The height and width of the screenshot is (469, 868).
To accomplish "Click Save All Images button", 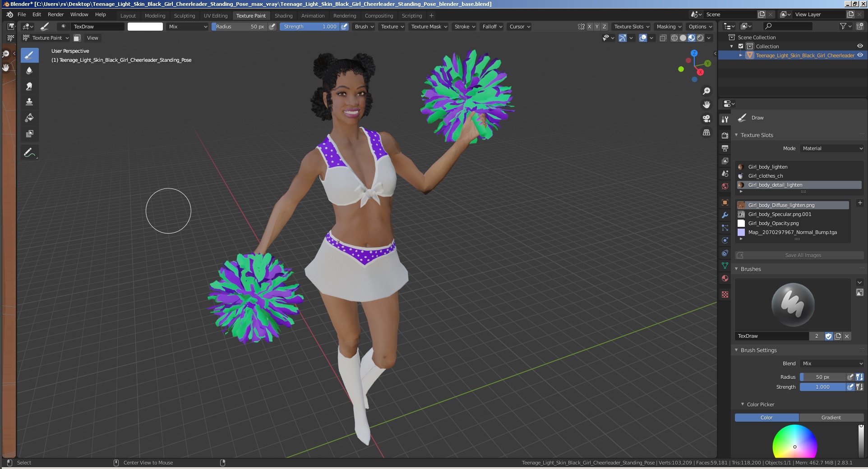I will click(799, 255).
